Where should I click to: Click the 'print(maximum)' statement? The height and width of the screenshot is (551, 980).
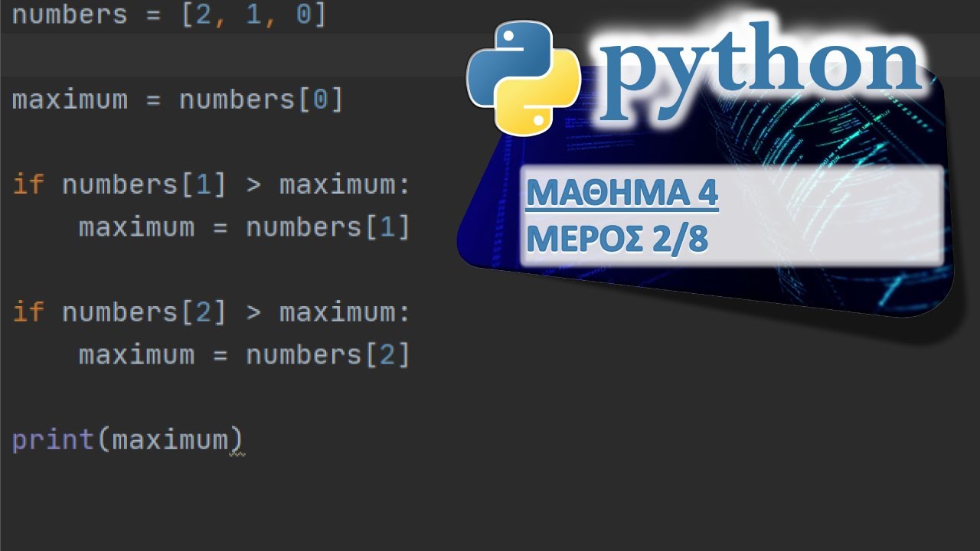[128, 440]
